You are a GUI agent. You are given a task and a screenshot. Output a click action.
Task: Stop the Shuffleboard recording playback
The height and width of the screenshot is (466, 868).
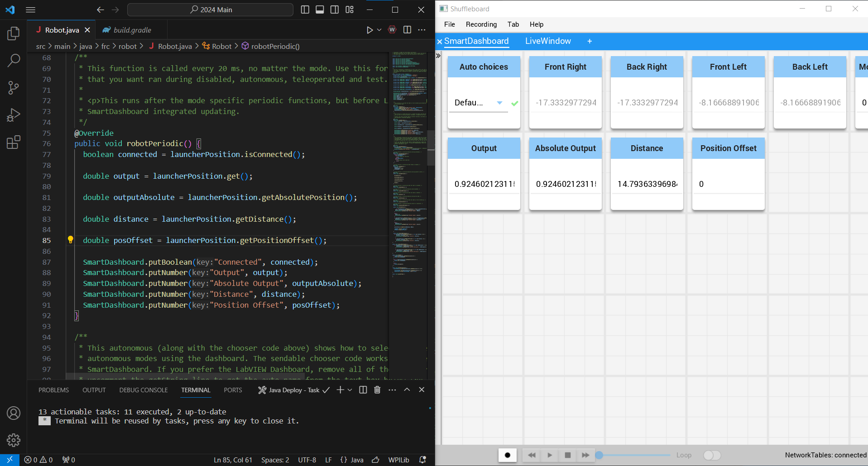567,455
